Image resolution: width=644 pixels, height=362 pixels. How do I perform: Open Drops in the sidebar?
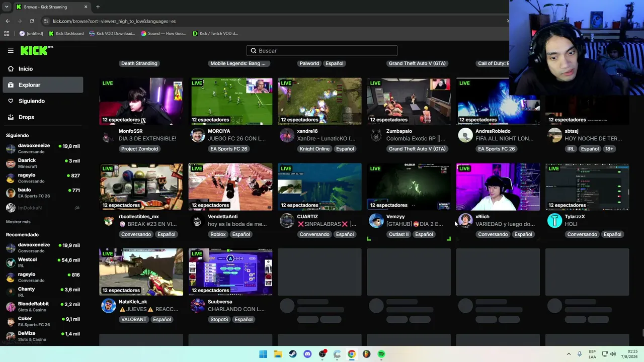(43, 117)
